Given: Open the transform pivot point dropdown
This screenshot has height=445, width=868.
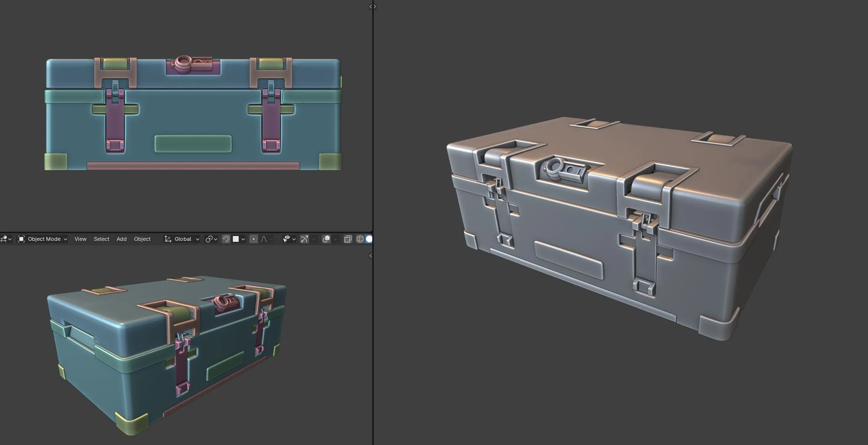Looking at the screenshot, I should (x=211, y=239).
